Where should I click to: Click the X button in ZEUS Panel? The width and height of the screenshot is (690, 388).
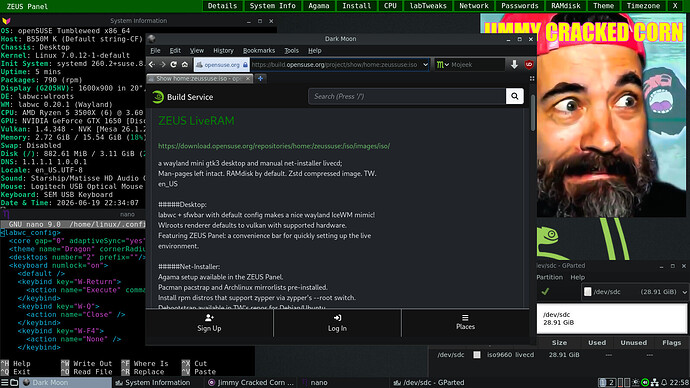675,6
